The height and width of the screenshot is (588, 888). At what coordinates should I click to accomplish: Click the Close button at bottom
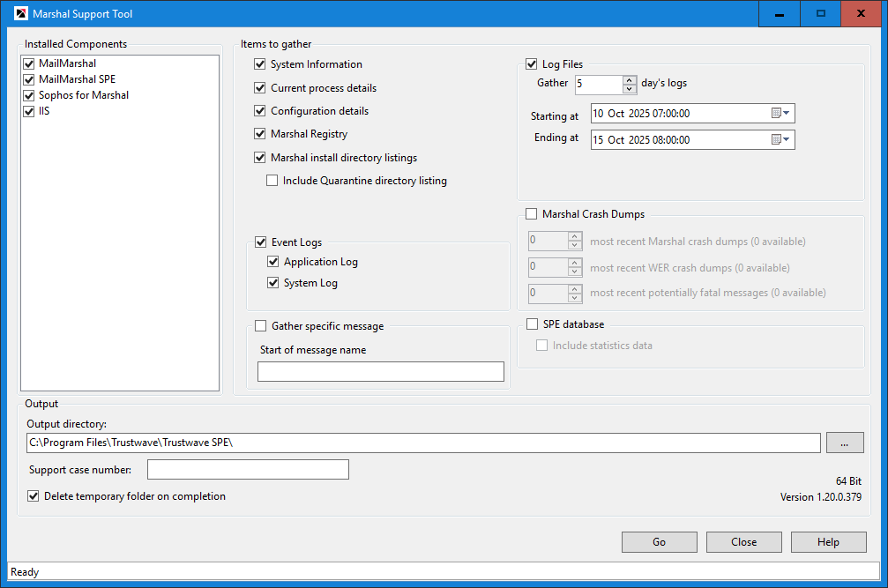(x=743, y=542)
